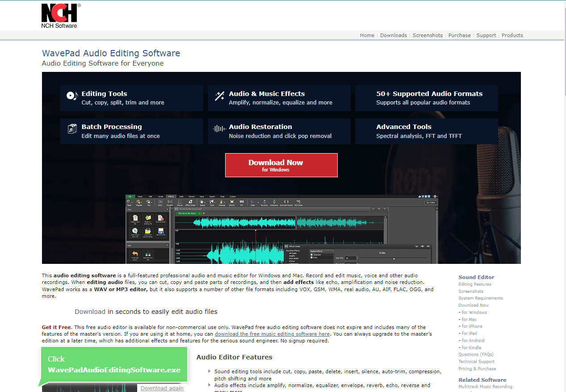The height and width of the screenshot is (392, 566).
Task: Open the free music editing software link
Action: 273,334
